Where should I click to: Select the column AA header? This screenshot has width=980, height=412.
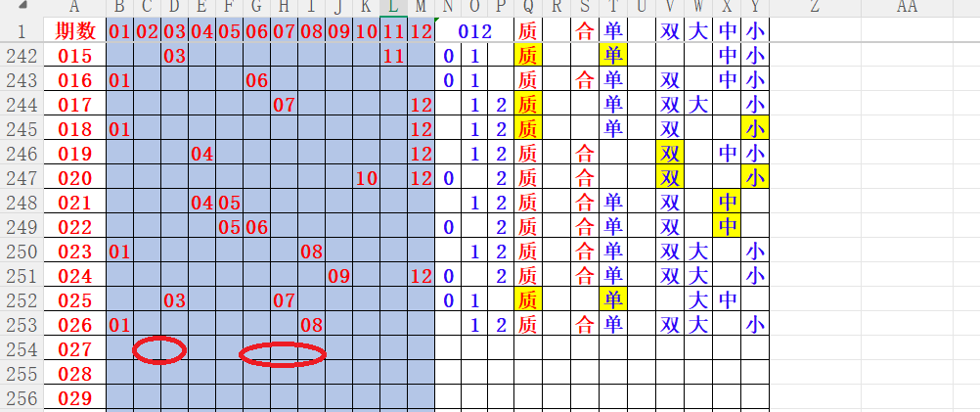[907, 8]
